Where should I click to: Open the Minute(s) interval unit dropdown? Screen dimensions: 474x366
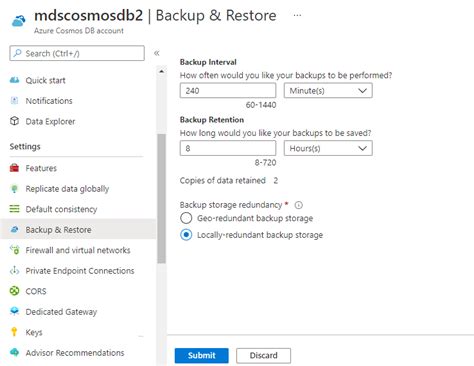pyautogui.click(x=328, y=91)
